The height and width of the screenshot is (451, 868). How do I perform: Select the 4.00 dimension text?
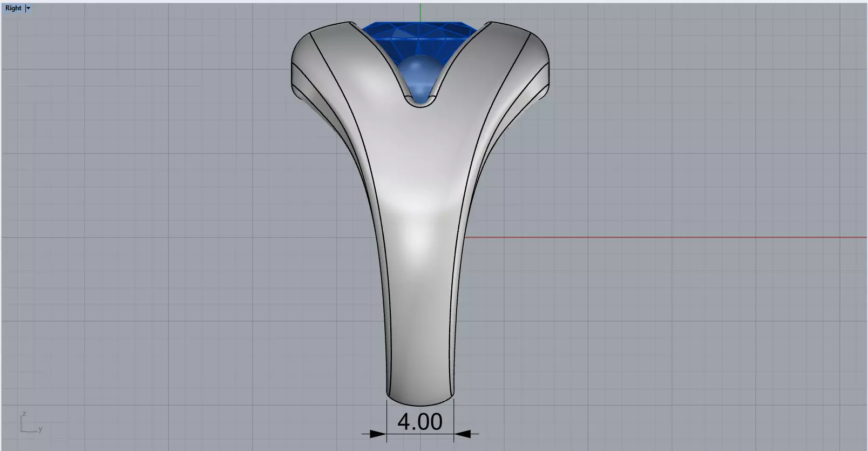[x=420, y=422]
